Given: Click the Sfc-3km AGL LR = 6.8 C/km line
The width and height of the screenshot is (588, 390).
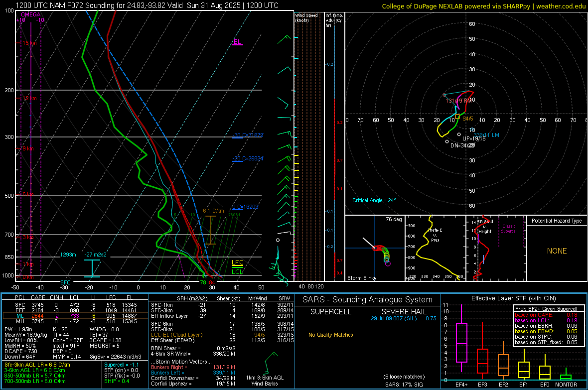Looking at the screenshot, I should point(37,365).
